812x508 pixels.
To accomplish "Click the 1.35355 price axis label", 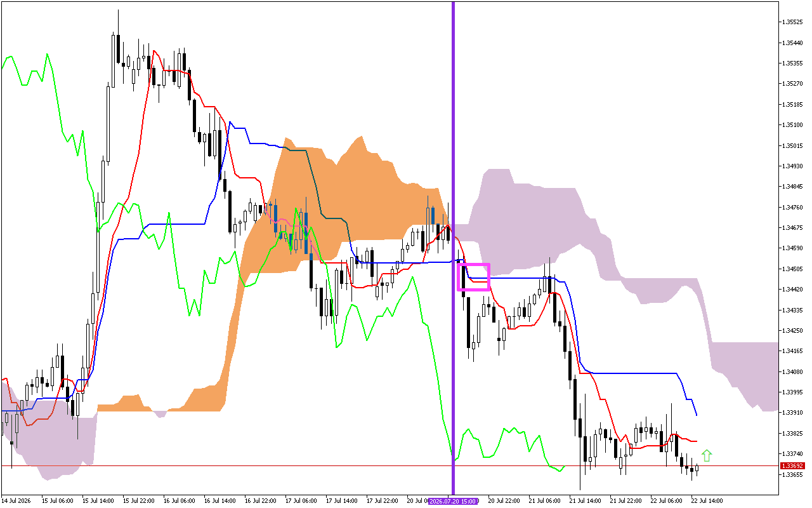I will pos(793,63).
